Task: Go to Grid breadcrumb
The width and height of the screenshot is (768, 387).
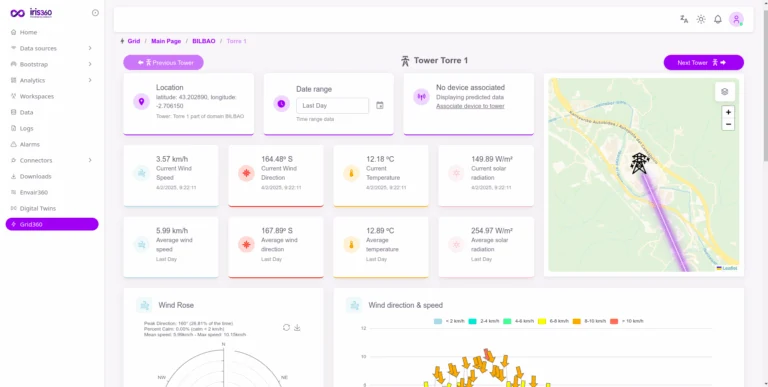Action: tap(134, 41)
